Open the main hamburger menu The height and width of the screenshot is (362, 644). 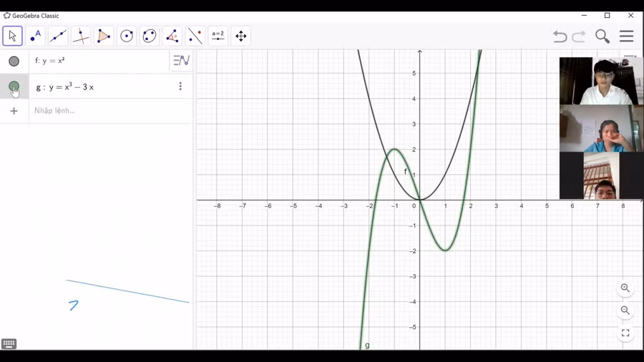coord(627,36)
